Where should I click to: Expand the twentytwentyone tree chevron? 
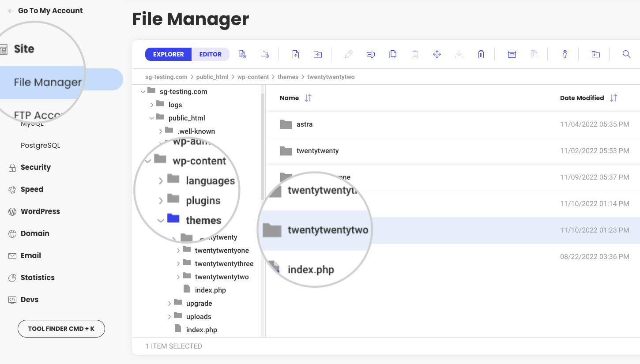point(178,251)
